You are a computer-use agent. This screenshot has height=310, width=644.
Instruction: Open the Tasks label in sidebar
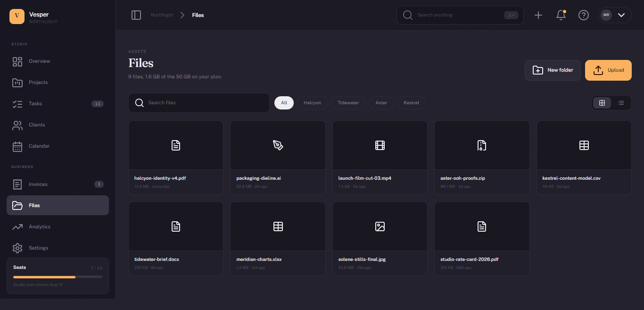click(35, 104)
